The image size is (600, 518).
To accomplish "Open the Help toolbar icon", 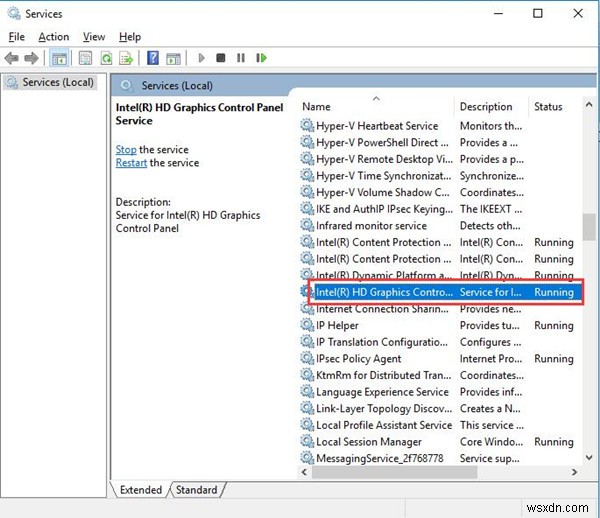I will [x=153, y=58].
